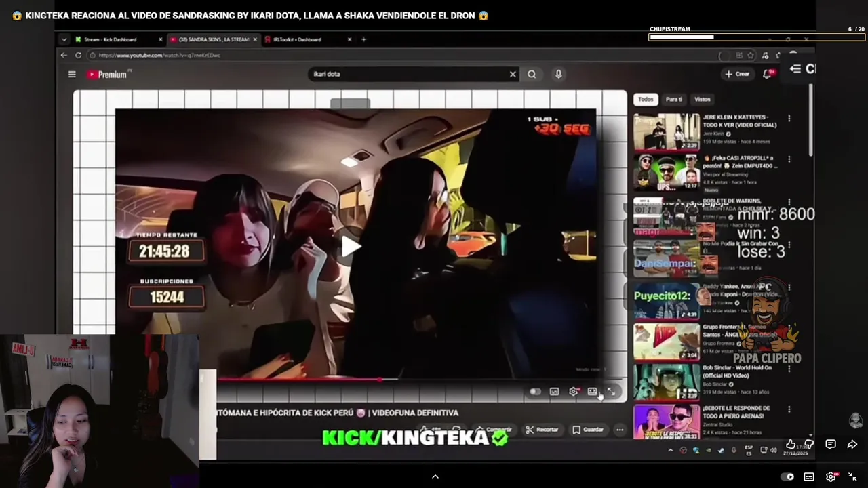Select the 'Vistos' filter chip

(x=703, y=100)
